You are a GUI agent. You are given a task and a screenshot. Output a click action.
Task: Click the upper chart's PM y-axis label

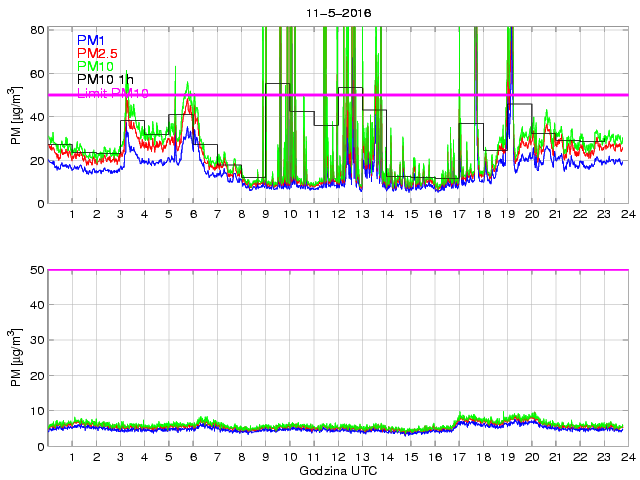tap(16, 116)
